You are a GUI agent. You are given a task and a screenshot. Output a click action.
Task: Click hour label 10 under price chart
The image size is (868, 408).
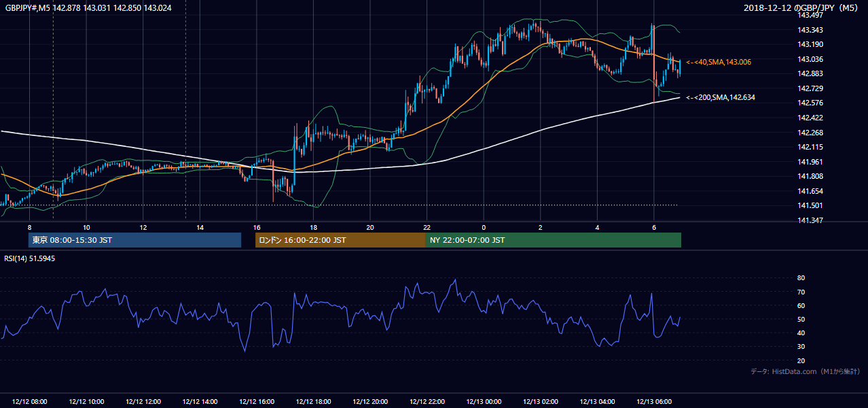86,227
